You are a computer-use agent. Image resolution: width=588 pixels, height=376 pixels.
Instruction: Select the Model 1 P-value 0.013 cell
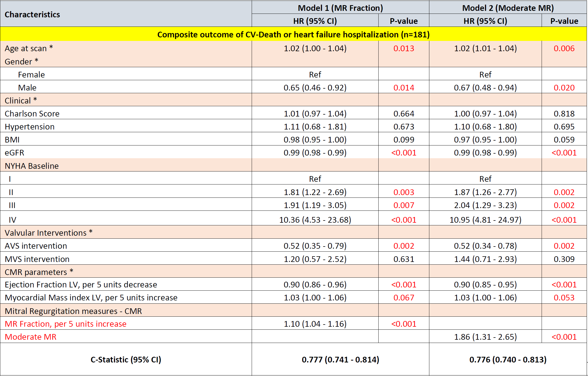point(404,48)
